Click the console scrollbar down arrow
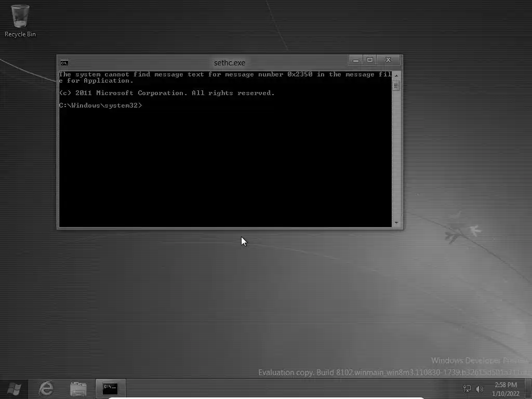 [x=396, y=223]
